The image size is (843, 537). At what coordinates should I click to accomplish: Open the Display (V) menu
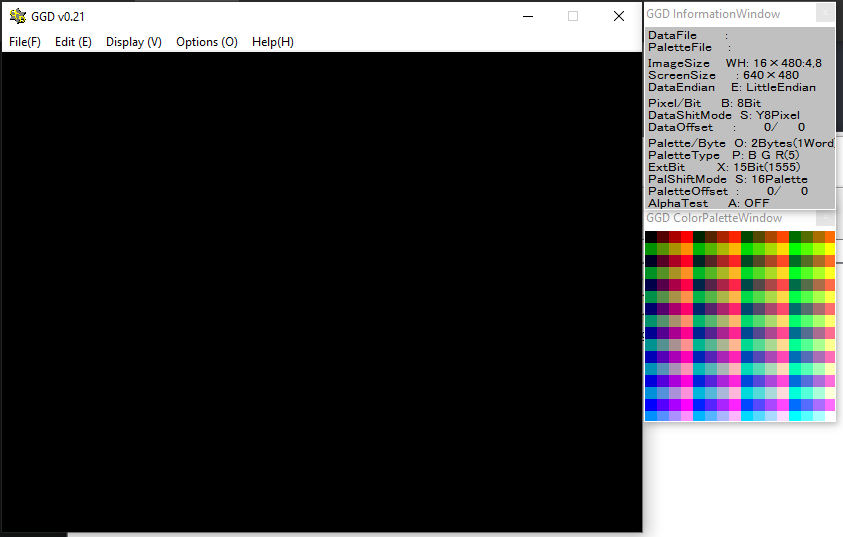[x=134, y=42]
